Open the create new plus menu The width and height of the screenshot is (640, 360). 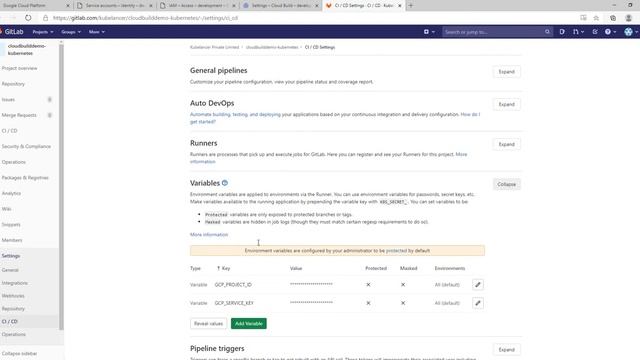click(x=429, y=32)
